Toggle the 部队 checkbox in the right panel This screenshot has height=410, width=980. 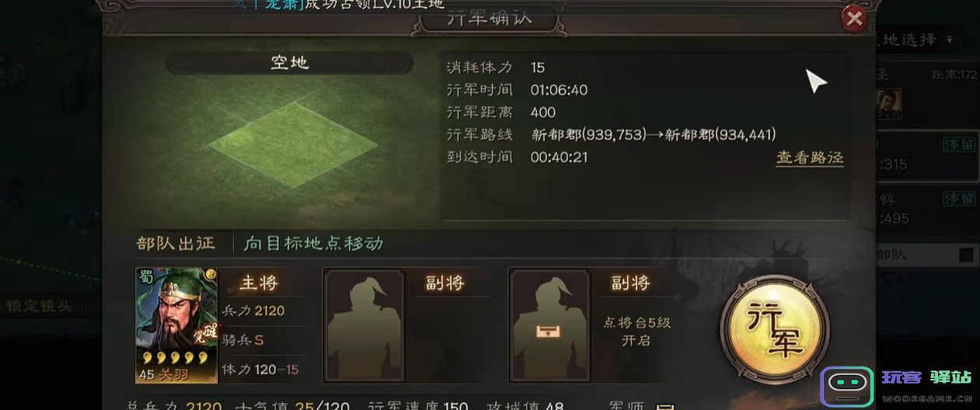(966, 255)
